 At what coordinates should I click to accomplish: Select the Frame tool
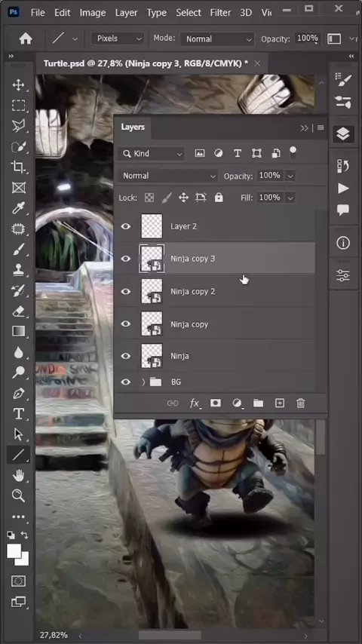click(19, 188)
